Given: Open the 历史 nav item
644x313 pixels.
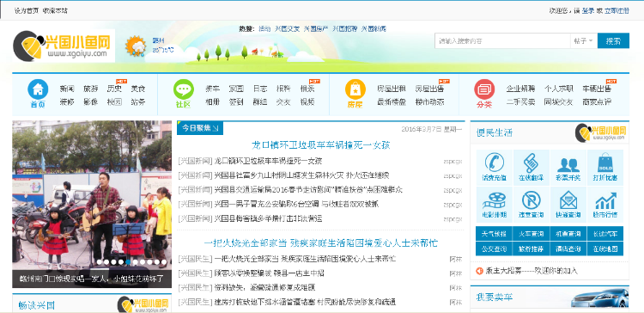Looking at the screenshot, I should pyautogui.click(x=114, y=89).
